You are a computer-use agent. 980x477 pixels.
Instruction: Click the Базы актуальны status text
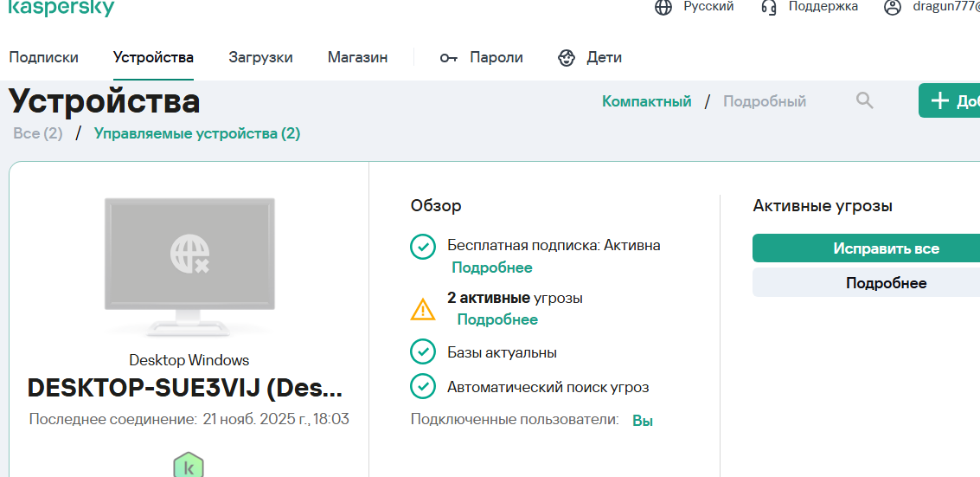pos(502,352)
